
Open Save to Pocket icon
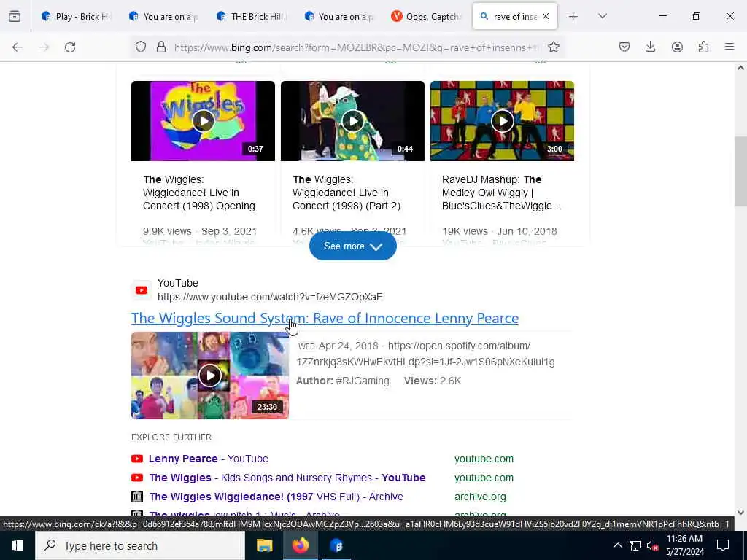[624, 47]
